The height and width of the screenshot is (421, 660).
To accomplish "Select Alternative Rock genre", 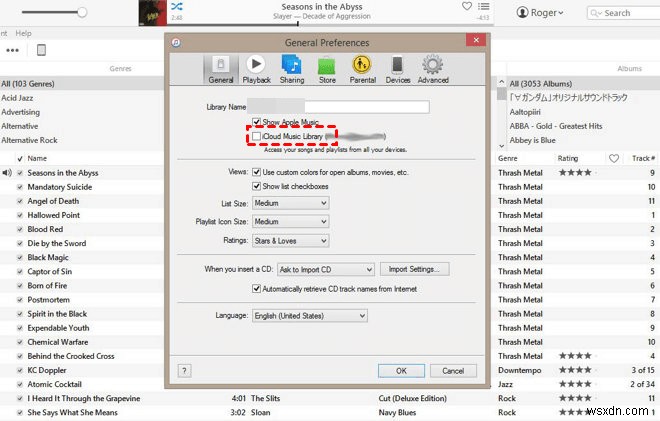I will coord(82,140).
